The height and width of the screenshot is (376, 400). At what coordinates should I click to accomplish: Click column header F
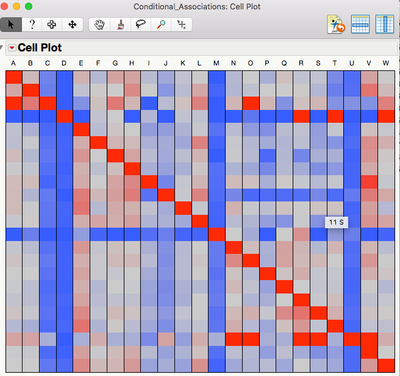[98, 63]
